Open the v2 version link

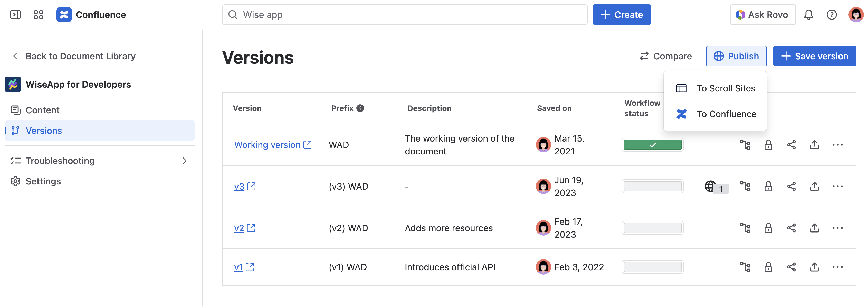coord(239,228)
